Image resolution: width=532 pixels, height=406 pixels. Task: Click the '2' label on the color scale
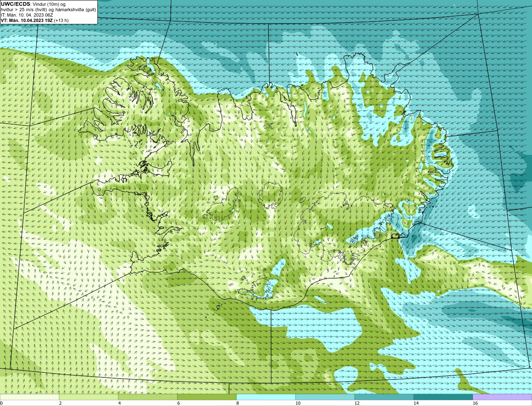(60, 403)
